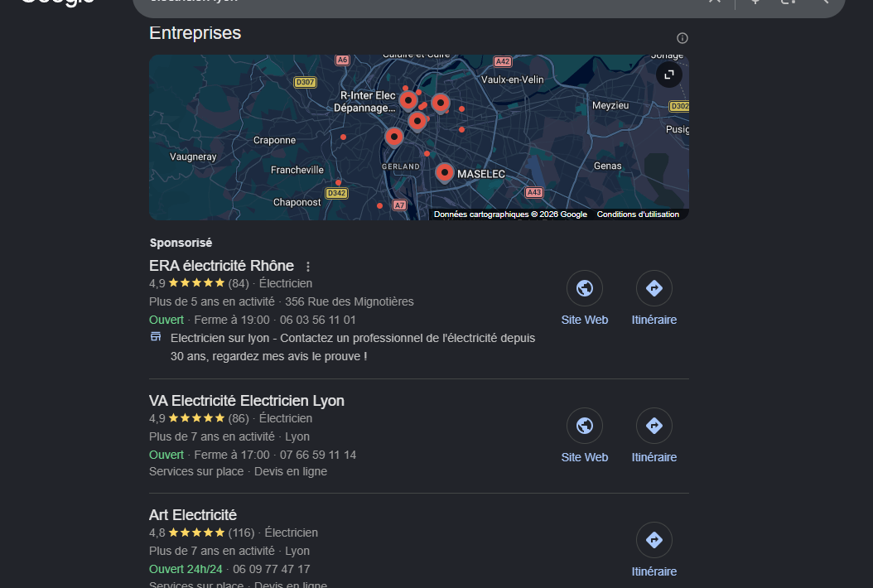Open the Art Electricité listing
Screen dimensions: 873x588
pos(193,515)
